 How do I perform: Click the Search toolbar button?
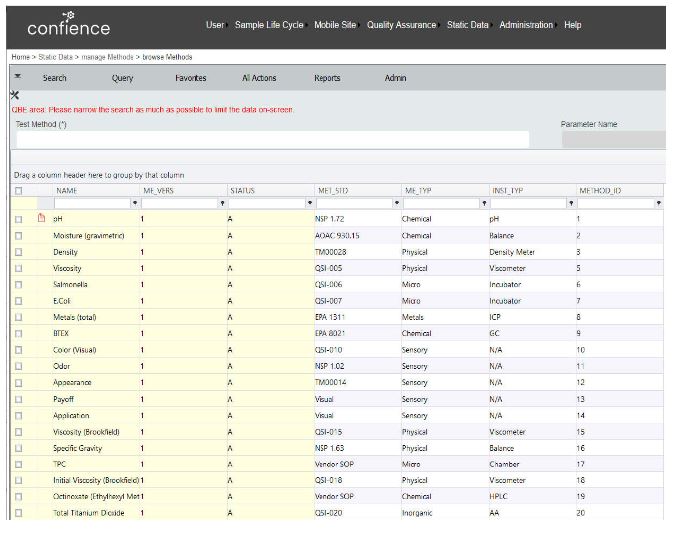coord(54,78)
